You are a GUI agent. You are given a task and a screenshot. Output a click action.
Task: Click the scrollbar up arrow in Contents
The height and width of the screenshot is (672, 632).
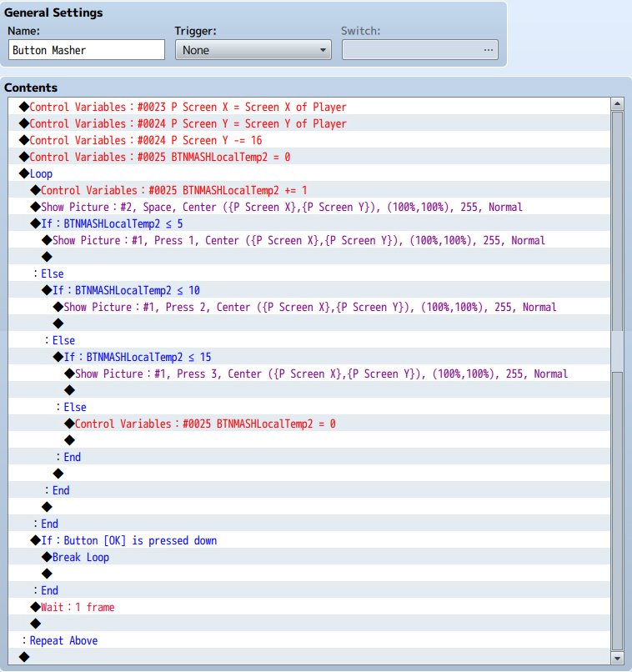(x=617, y=103)
